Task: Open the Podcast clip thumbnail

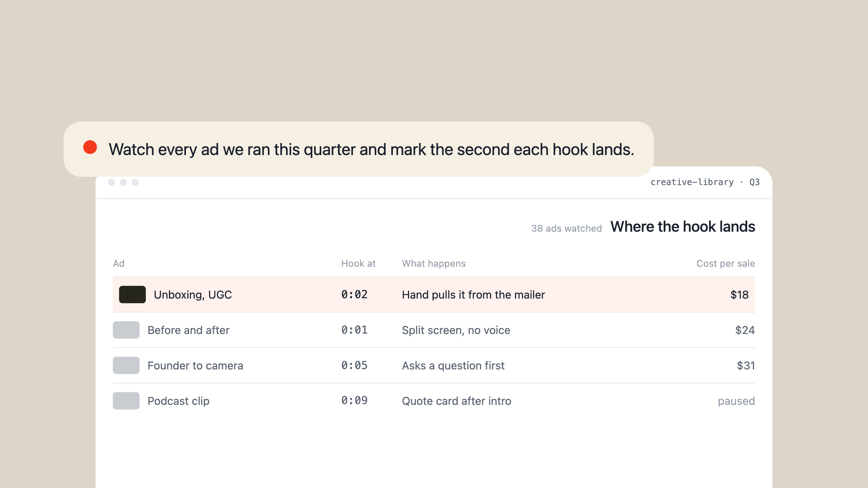Action: 126,401
